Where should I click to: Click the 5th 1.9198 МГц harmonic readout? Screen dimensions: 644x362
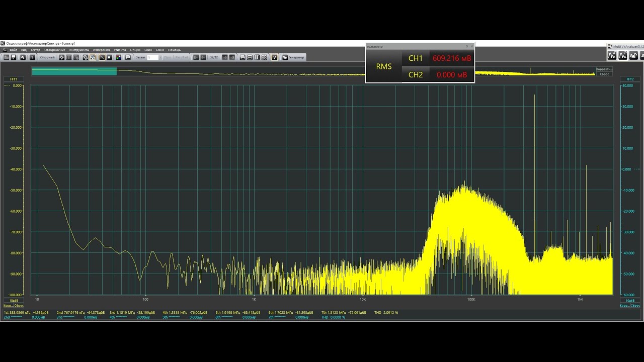pyautogui.click(x=238, y=313)
